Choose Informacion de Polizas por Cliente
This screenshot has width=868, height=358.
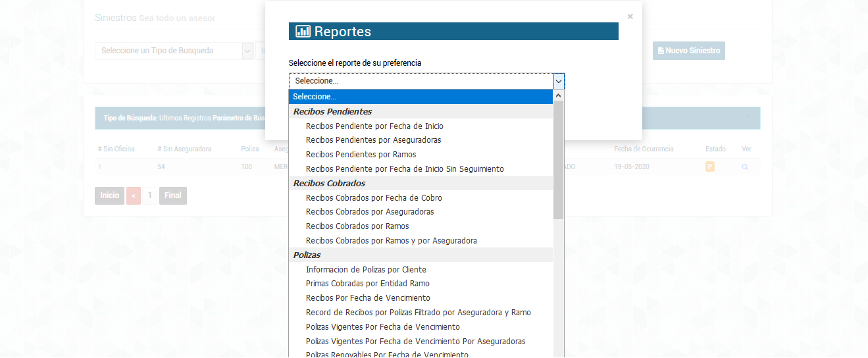pos(366,269)
